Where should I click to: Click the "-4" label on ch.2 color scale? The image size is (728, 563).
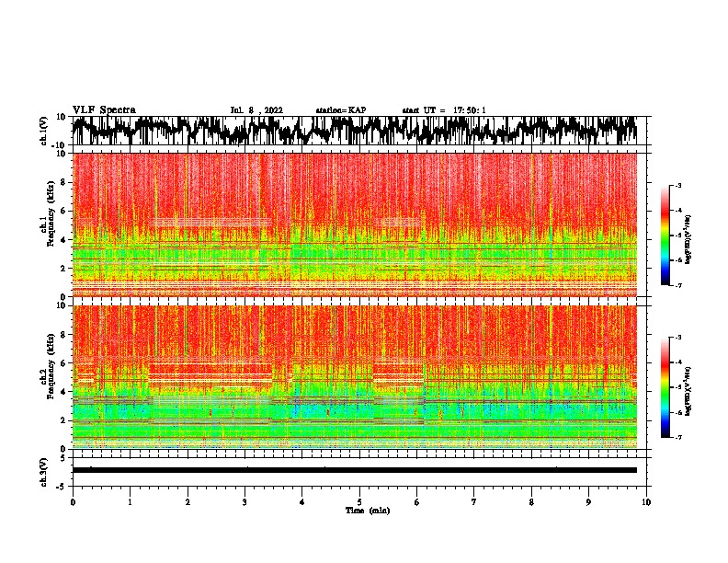tap(678, 362)
